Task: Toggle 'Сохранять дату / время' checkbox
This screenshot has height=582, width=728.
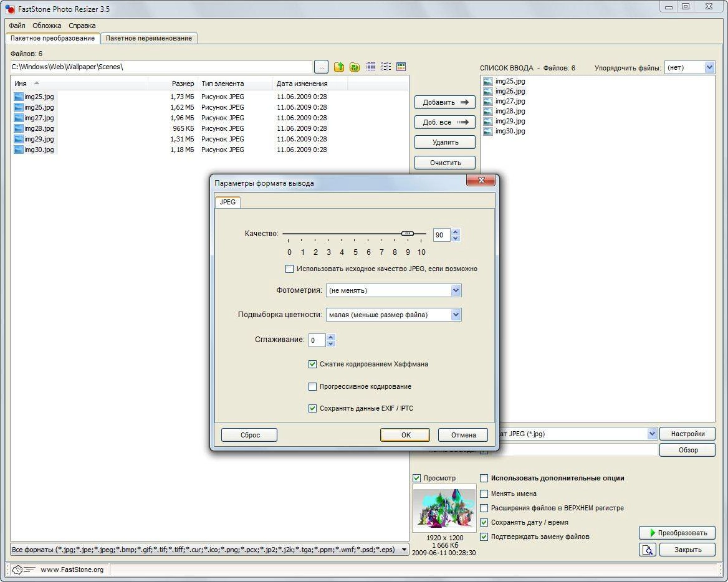Action: tap(484, 523)
